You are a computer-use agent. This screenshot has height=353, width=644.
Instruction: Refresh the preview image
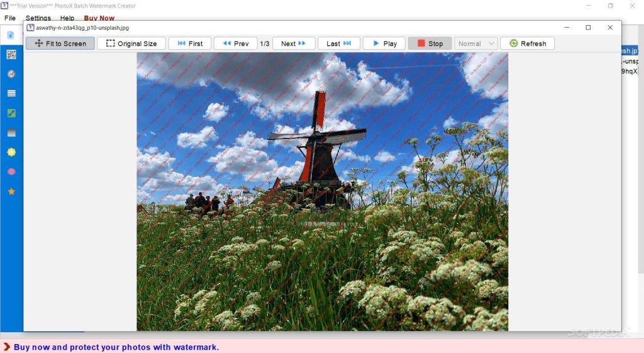click(528, 43)
